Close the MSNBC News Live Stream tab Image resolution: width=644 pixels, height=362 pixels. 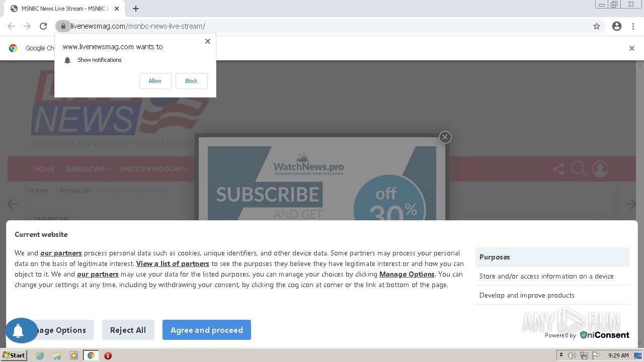tap(117, 9)
